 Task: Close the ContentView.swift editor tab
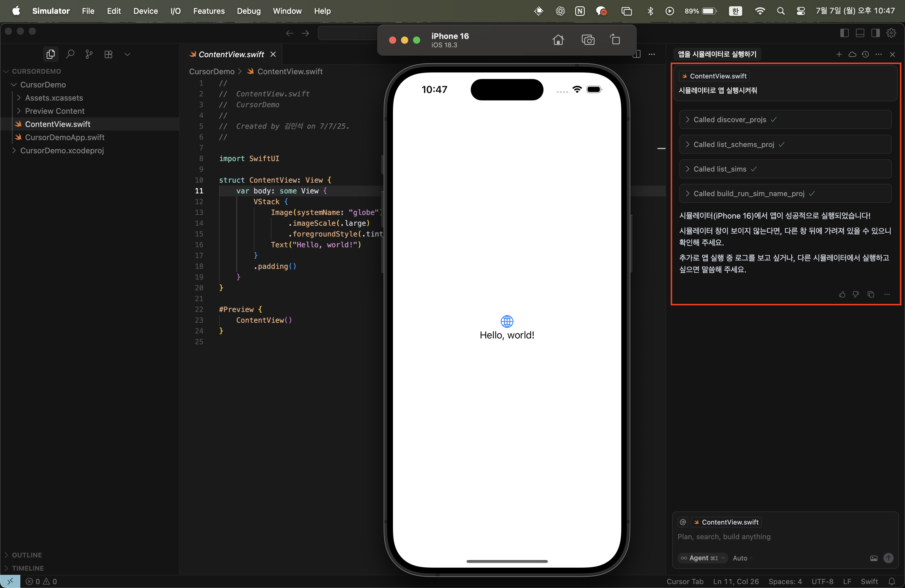point(273,54)
